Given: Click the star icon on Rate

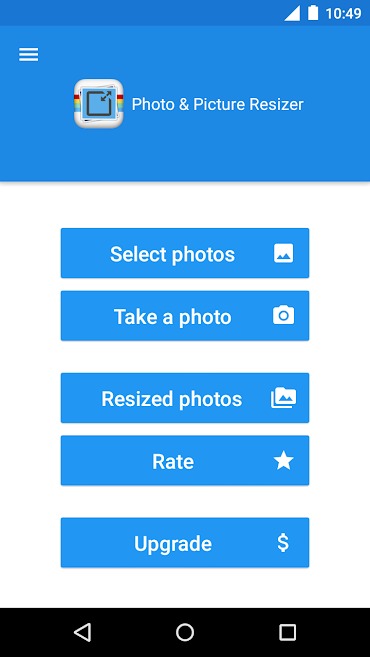Looking at the screenshot, I should point(284,461).
